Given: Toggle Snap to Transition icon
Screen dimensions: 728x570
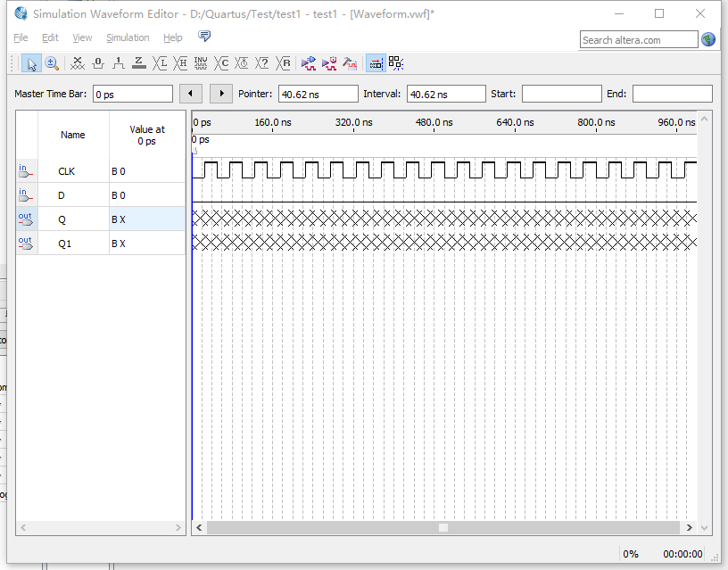Looking at the screenshot, I should point(396,63).
